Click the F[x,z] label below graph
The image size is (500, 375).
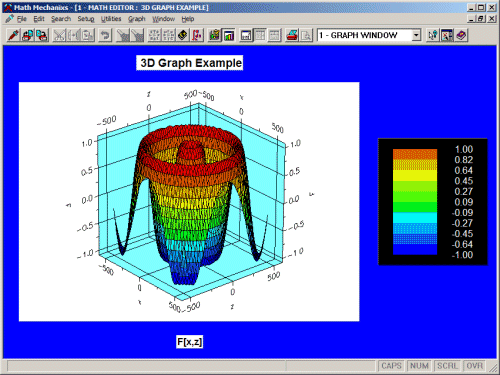(189, 342)
